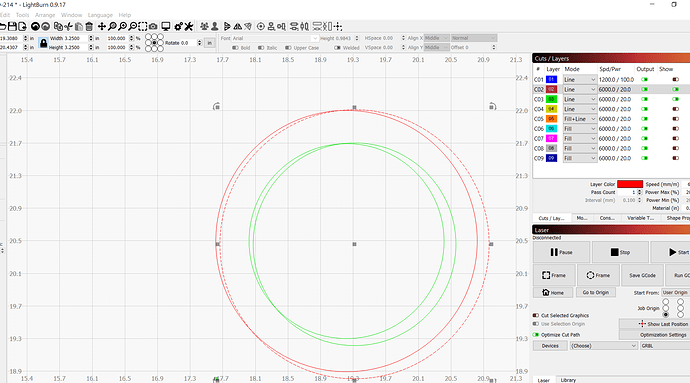Viewport: 690px width, 383px height.
Task: Click the preview monitor icon
Action: pos(166,27)
